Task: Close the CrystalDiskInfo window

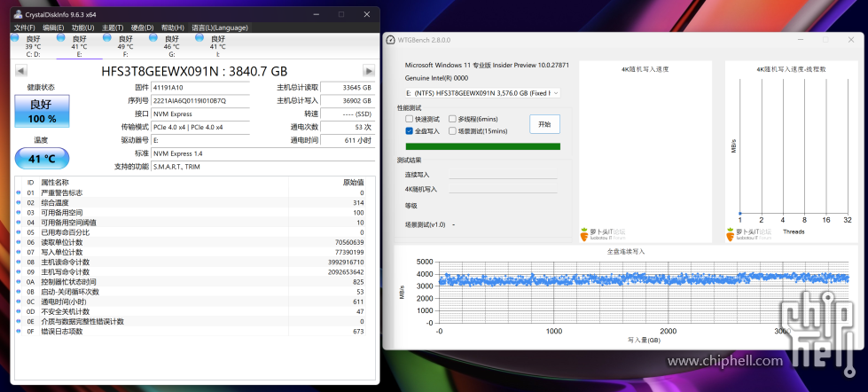Action: coord(367,14)
